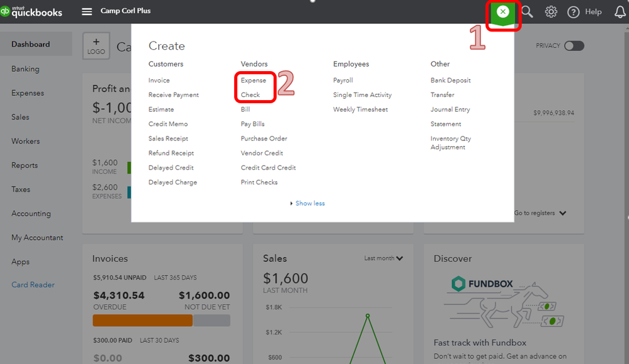Create a new Bill under Vendors
The width and height of the screenshot is (629, 364).
245,109
